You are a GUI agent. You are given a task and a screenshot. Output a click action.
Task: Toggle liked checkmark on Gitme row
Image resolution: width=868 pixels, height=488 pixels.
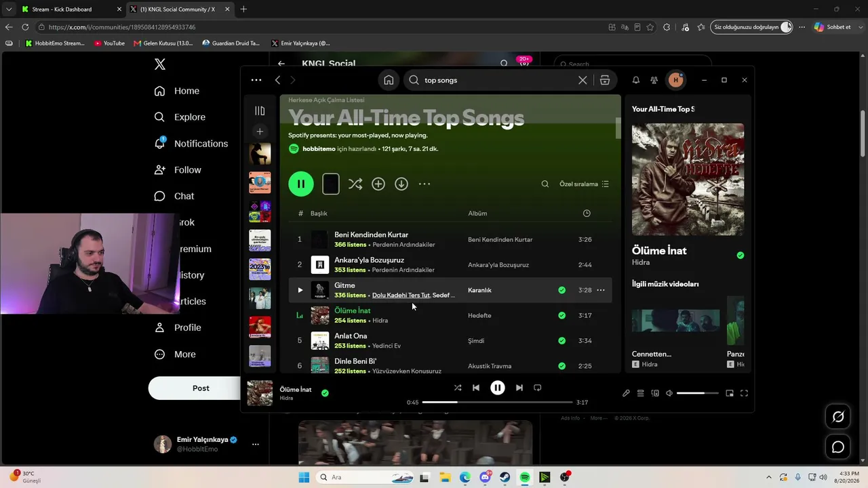coord(561,290)
